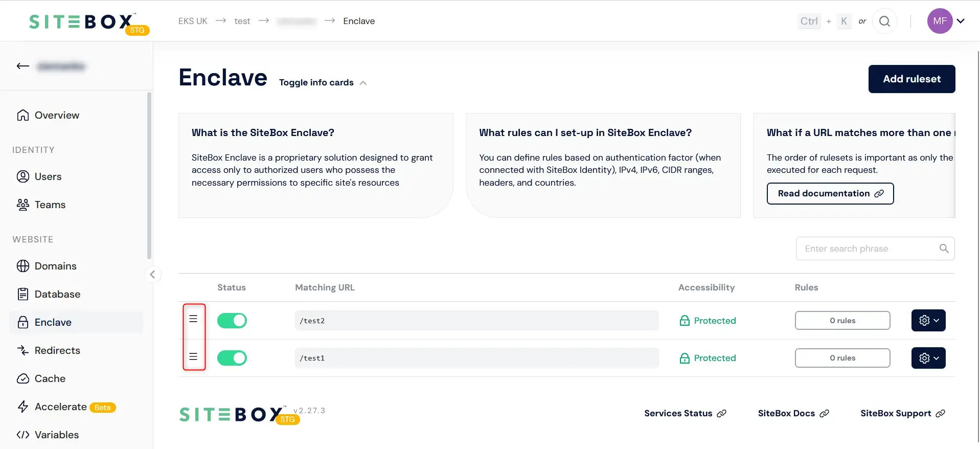
Task: Open the 0 rules button for /test2
Action: [x=842, y=321]
